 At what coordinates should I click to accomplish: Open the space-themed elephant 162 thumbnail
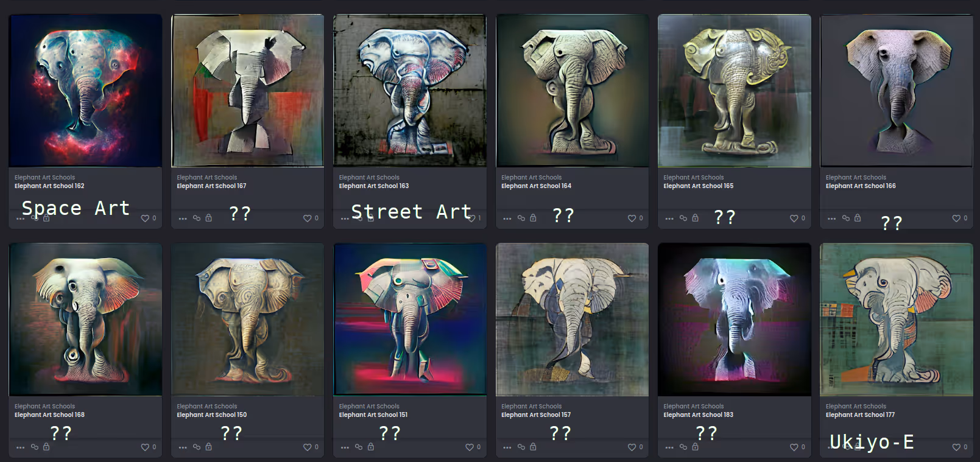85,91
